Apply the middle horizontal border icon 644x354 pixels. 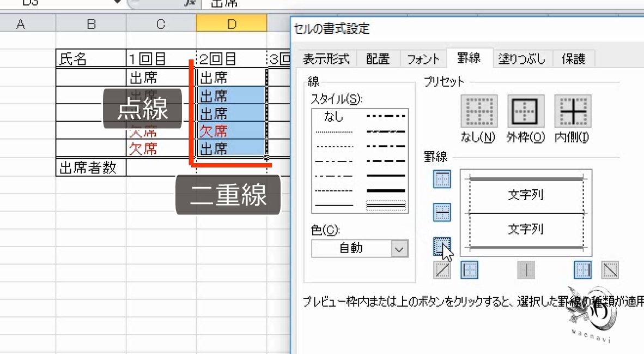[x=442, y=213]
